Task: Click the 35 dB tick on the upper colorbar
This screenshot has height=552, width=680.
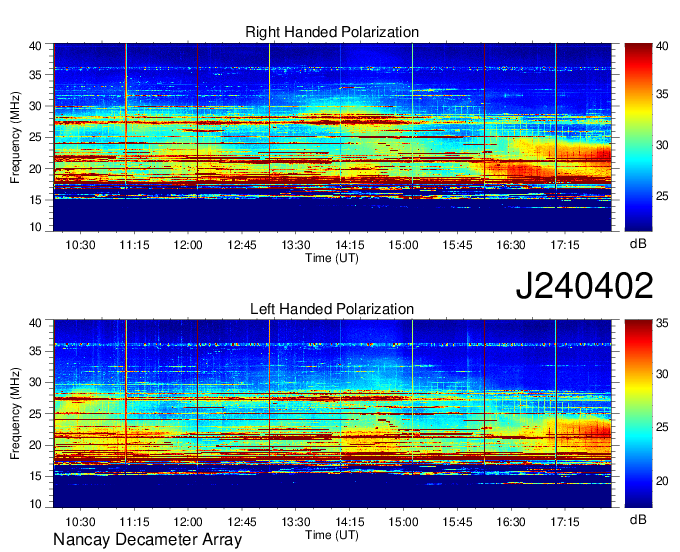Action: 662,94
